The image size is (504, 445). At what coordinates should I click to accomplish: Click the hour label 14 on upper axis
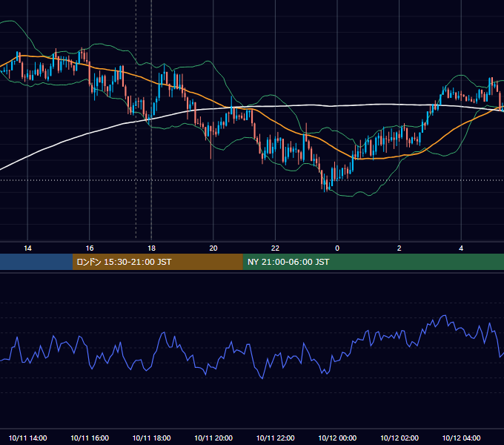click(27, 248)
